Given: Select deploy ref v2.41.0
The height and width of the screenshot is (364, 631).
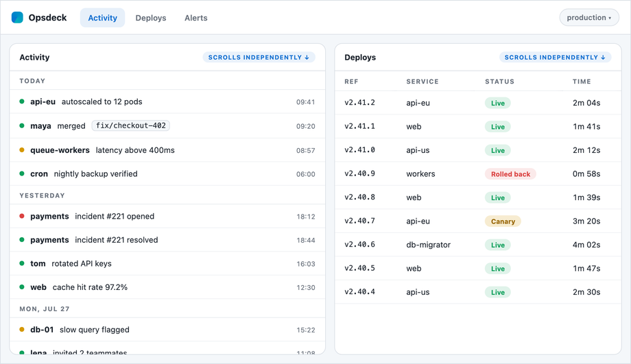Looking at the screenshot, I should point(360,150).
